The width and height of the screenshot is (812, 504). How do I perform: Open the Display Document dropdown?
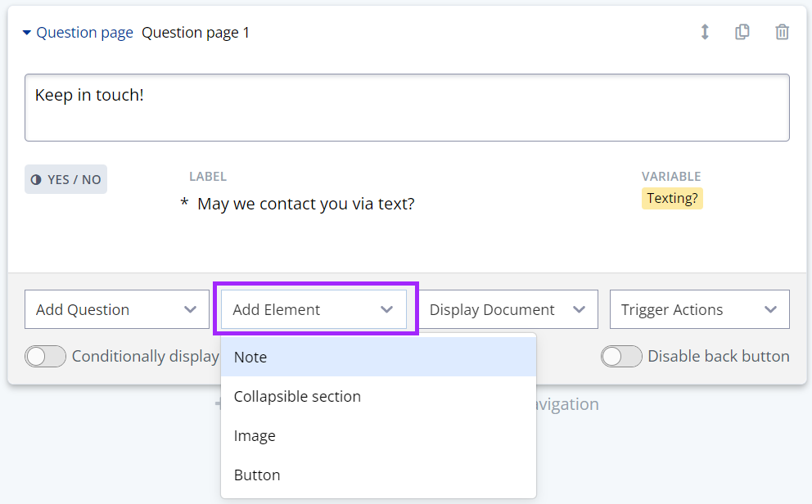coord(508,309)
